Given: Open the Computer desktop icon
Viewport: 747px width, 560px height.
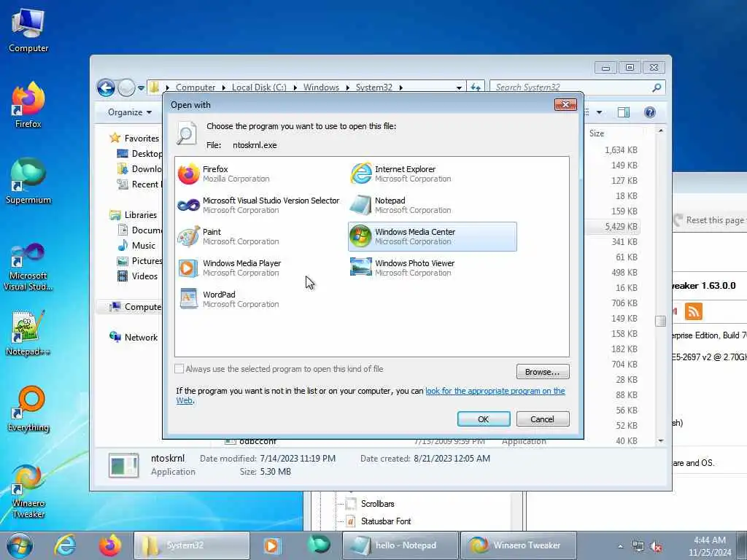Looking at the screenshot, I should coord(28,31).
